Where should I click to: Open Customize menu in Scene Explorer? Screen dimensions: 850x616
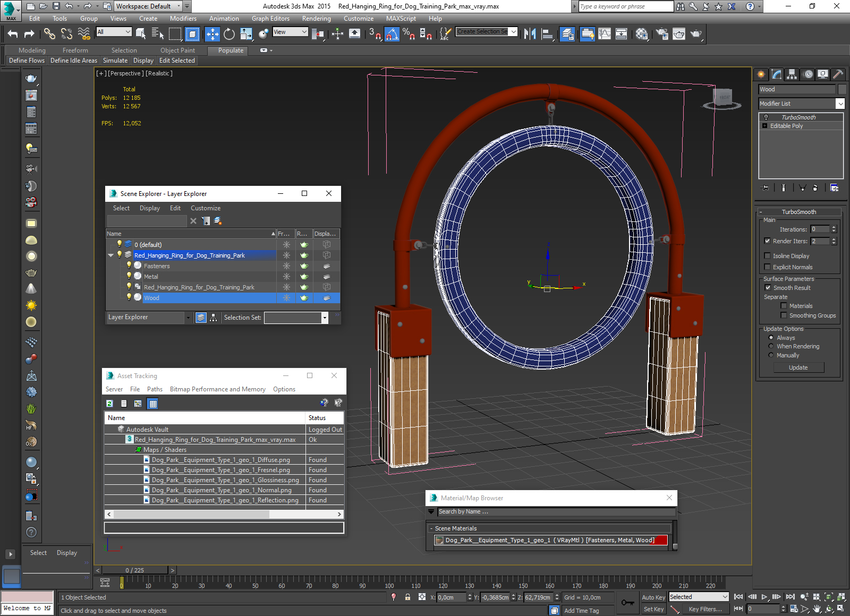(206, 208)
